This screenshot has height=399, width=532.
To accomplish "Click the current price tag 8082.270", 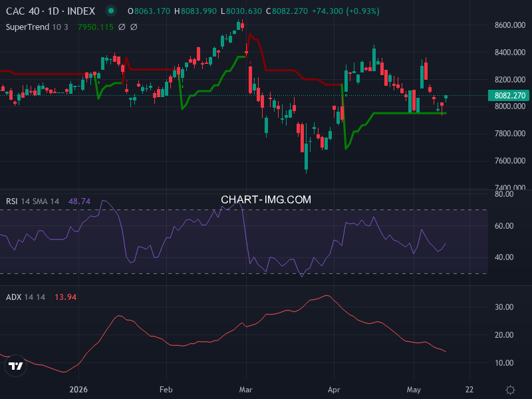I will pyautogui.click(x=508, y=95).
